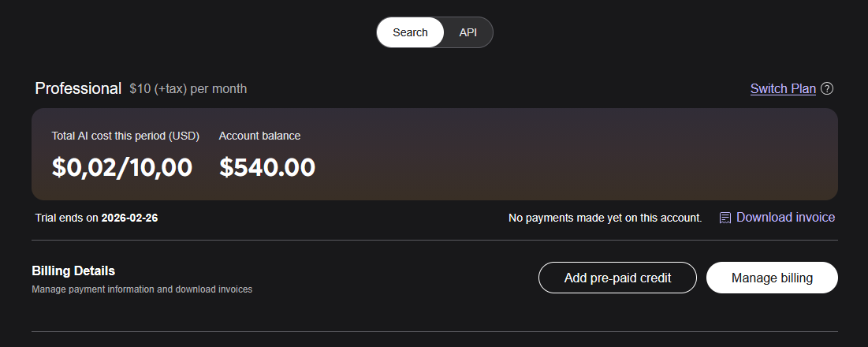Click the Download invoice link text
The image size is (868, 347).
pos(785,217)
